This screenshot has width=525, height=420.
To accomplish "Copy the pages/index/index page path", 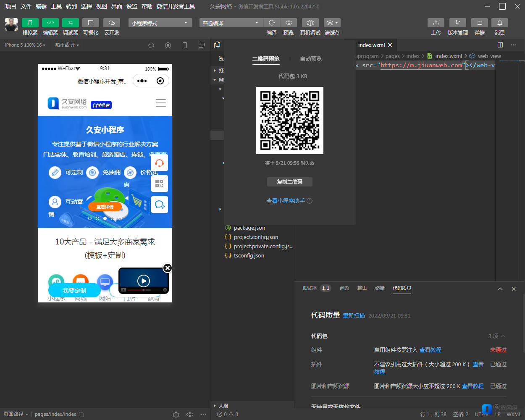I will point(82,415).
